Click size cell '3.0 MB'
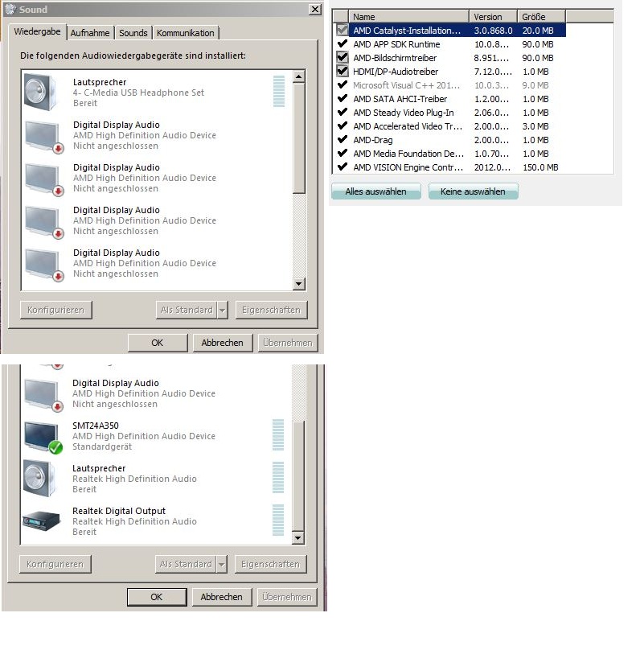Image resolution: width=644 pixels, height=650 pixels. [535, 126]
